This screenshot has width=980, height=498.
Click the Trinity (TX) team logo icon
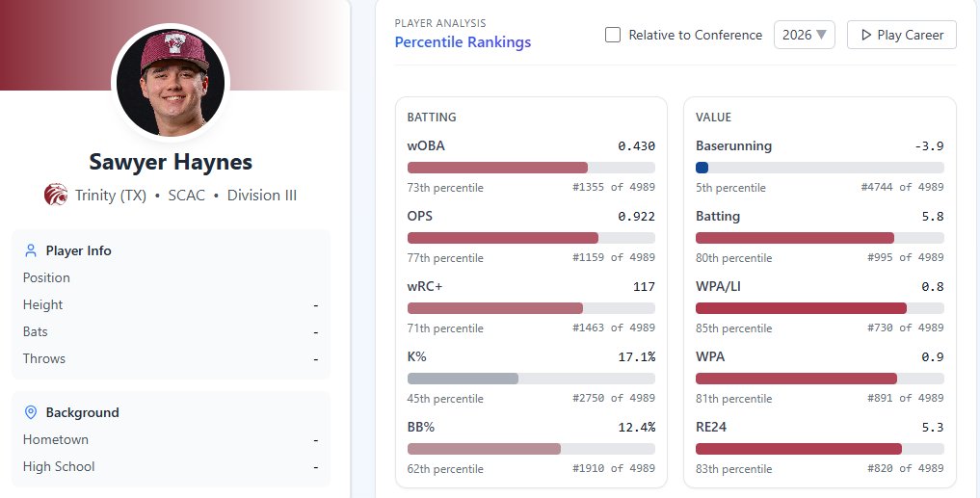click(x=56, y=195)
